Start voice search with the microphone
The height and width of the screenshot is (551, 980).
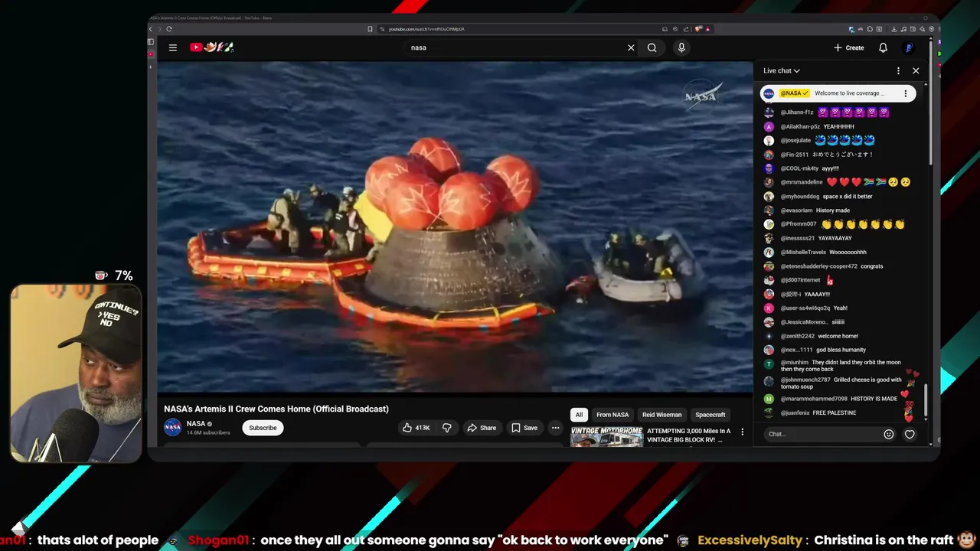681,47
